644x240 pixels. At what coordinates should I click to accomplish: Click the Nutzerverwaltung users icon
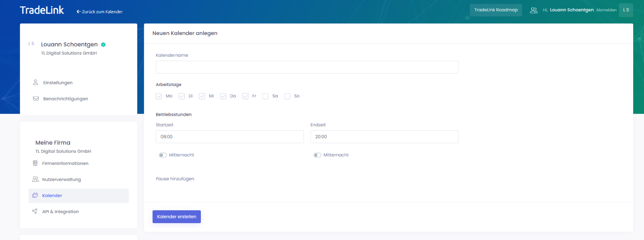pos(35,179)
